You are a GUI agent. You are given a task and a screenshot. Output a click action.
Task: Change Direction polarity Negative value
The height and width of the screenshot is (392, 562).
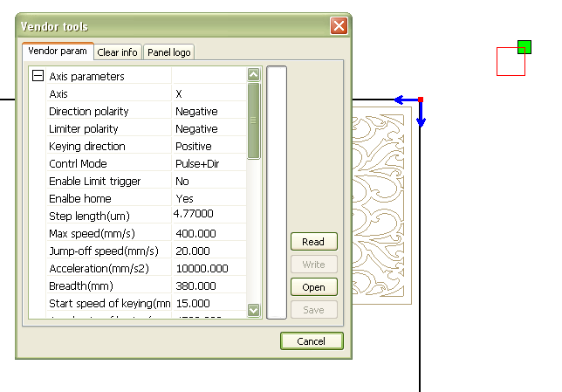coord(209,112)
